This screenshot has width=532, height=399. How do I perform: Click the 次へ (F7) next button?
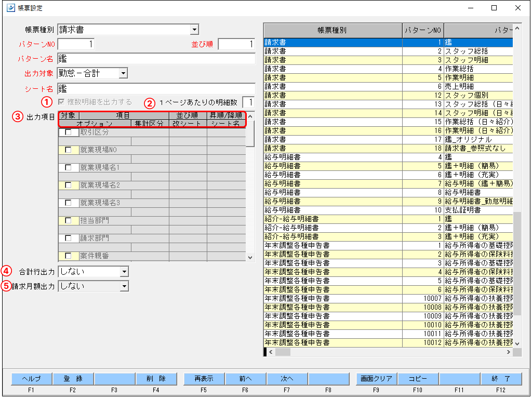(x=289, y=379)
